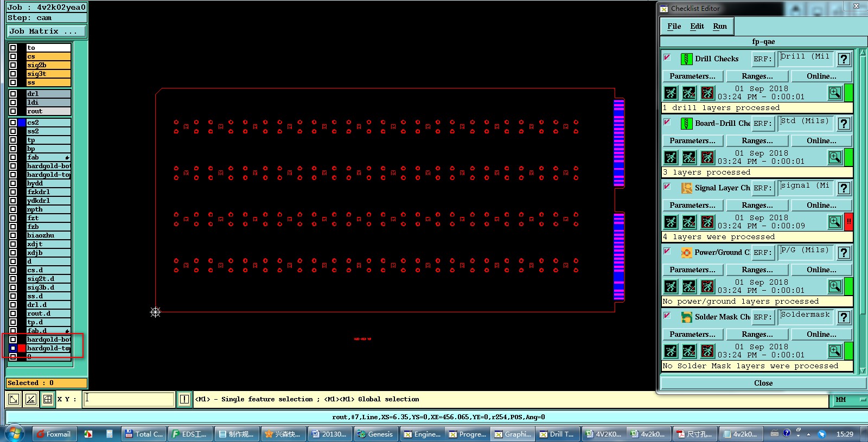Viewport: 868px width, 442px height.
Task: Open Foxmail from the taskbar
Action: click(53, 434)
